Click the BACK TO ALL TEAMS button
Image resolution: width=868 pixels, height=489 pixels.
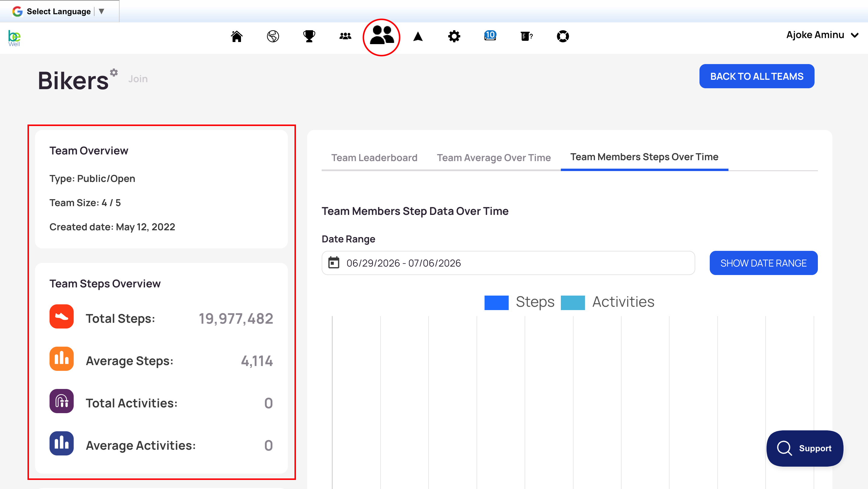[x=757, y=76]
